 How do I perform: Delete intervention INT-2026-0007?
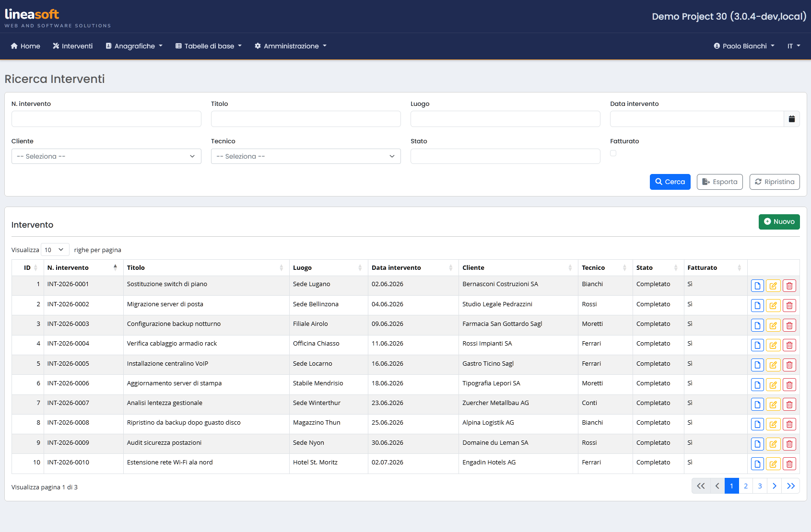789,405
